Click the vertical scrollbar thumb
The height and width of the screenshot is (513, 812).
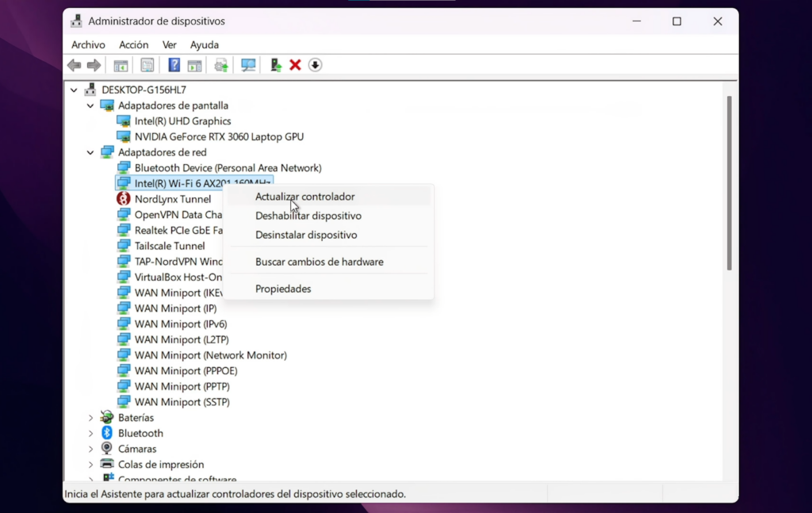(x=729, y=182)
